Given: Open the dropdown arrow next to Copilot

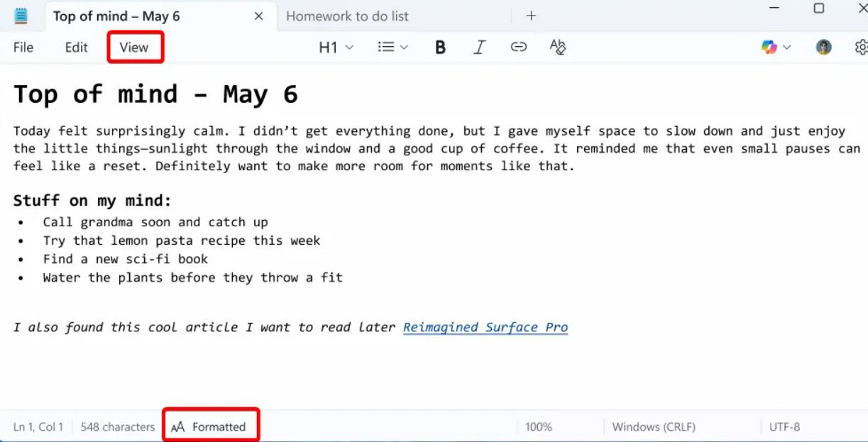Looking at the screenshot, I should pos(787,48).
